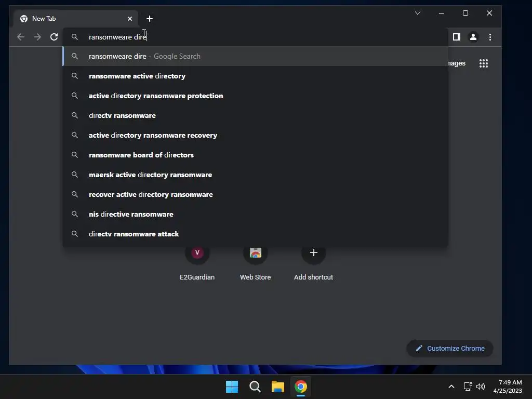Screen dimensions: 532x399
Task: Click the address bar search text
Action: pos(117,37)
